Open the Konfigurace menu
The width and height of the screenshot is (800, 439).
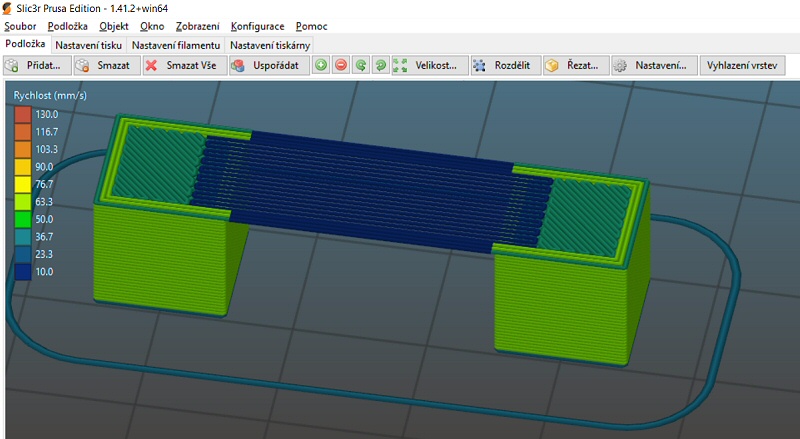coord(257,26)
